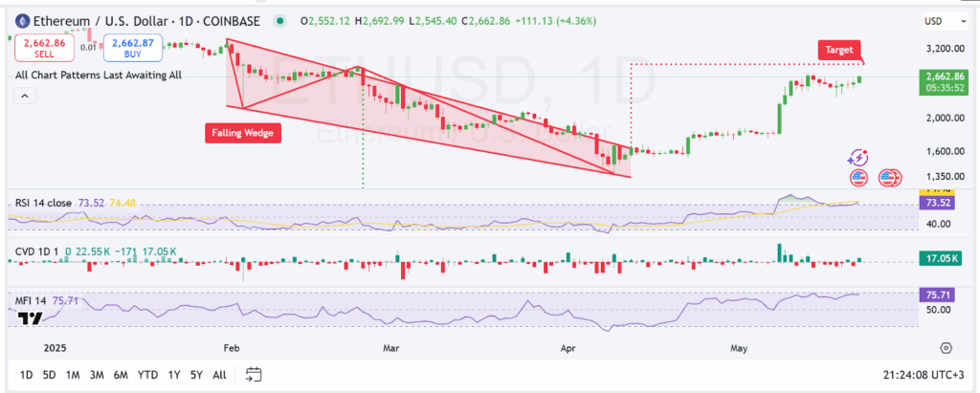This screenshot has height=393, width=980.
Task: Select the 1Y time range
Action: [174, 375]
